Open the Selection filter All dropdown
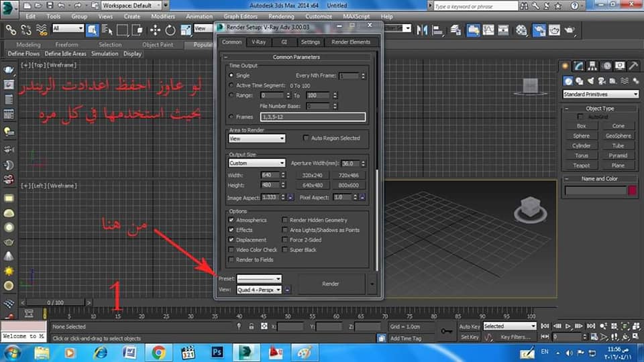This screenshot has height=362, width=644. (x=68, y=28)
